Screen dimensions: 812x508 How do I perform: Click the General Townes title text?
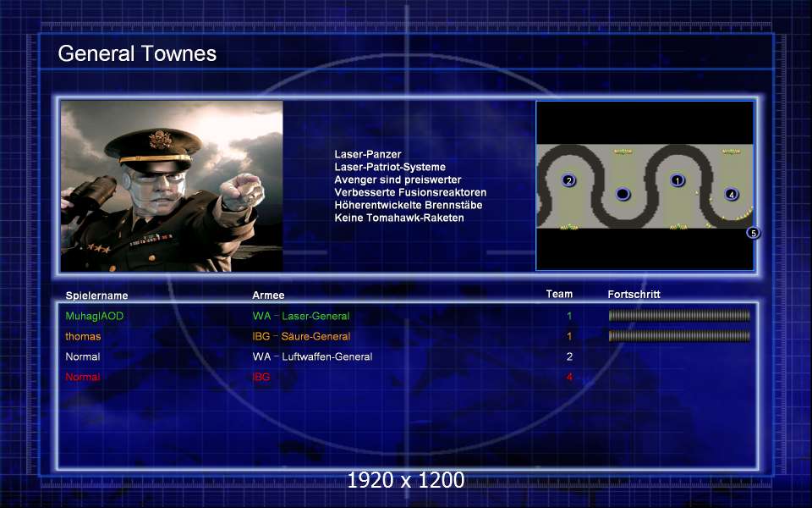pyautogui.click(x=137, y=53)
